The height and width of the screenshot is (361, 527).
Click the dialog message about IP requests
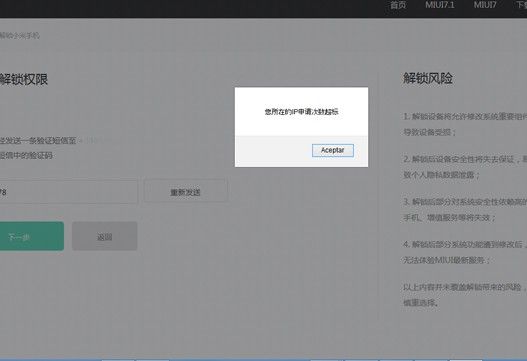coord(301,112)
